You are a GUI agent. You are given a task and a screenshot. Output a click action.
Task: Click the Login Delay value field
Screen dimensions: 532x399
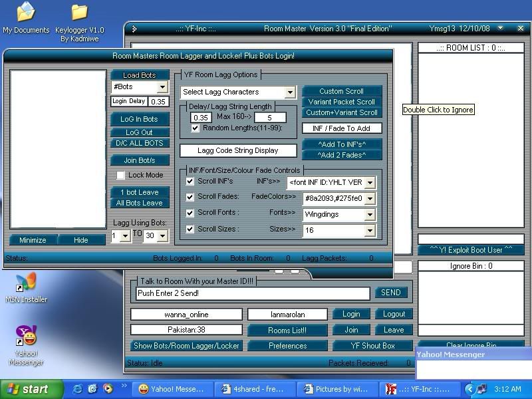pos(158,102)
